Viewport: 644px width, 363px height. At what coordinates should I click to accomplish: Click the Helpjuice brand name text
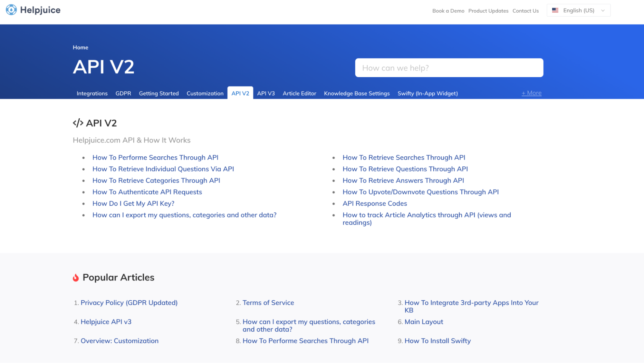(x=40, y=10)
